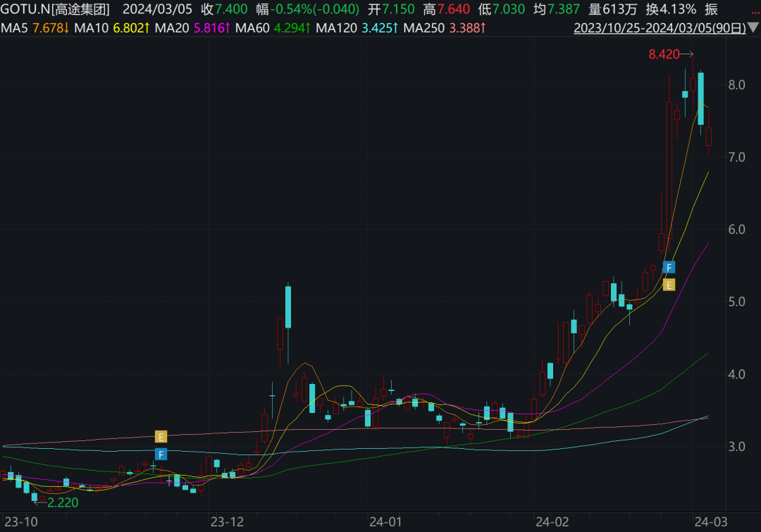Click the 23-12 date axis label
The height and width of the screenshot is (532, 761).
pyautogui.click(x=227, y=522)
